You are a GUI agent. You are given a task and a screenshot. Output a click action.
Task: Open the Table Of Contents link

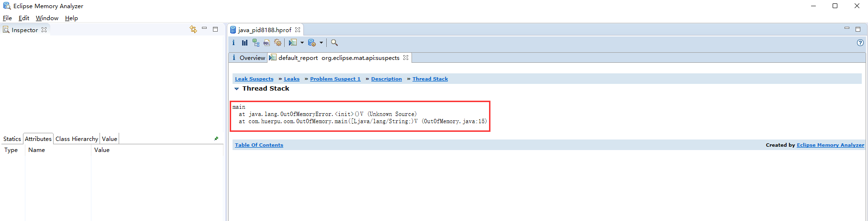pyautogui.click(x=259, y=145)
